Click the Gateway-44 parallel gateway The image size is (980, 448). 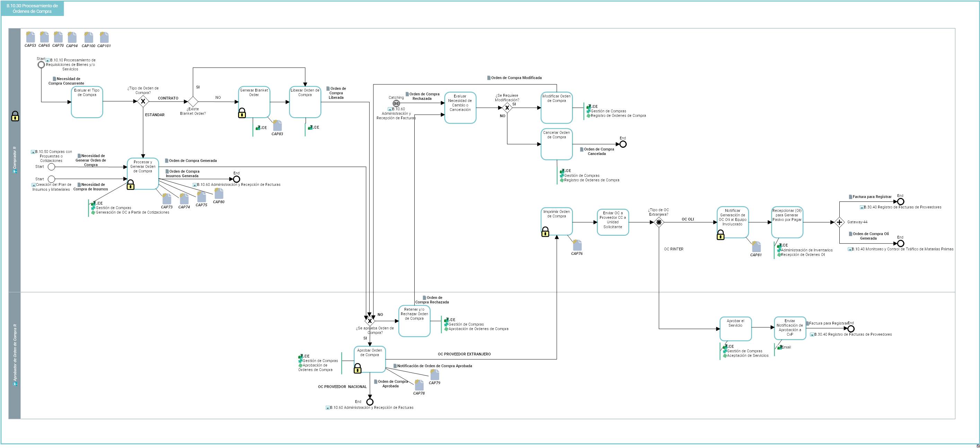(x=839, y=222)
